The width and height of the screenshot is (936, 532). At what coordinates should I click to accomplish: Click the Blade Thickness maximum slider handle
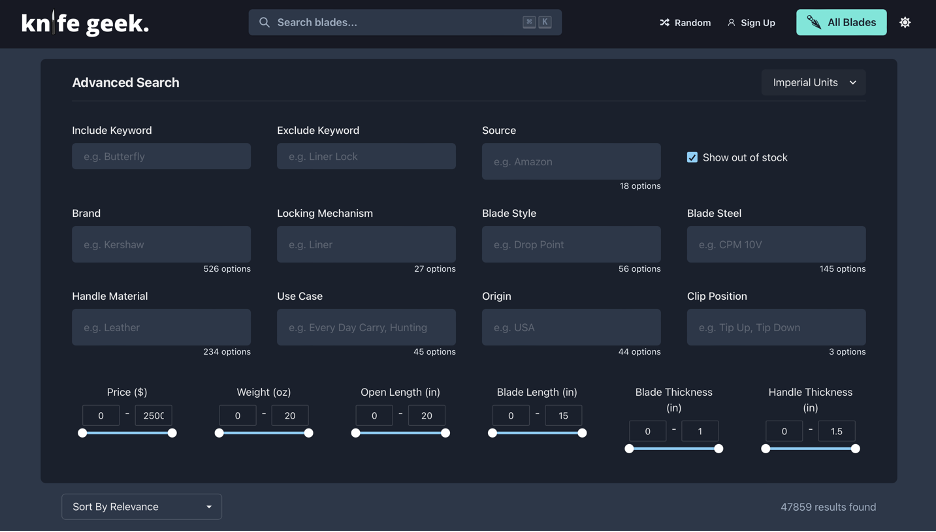pos(719,448)
